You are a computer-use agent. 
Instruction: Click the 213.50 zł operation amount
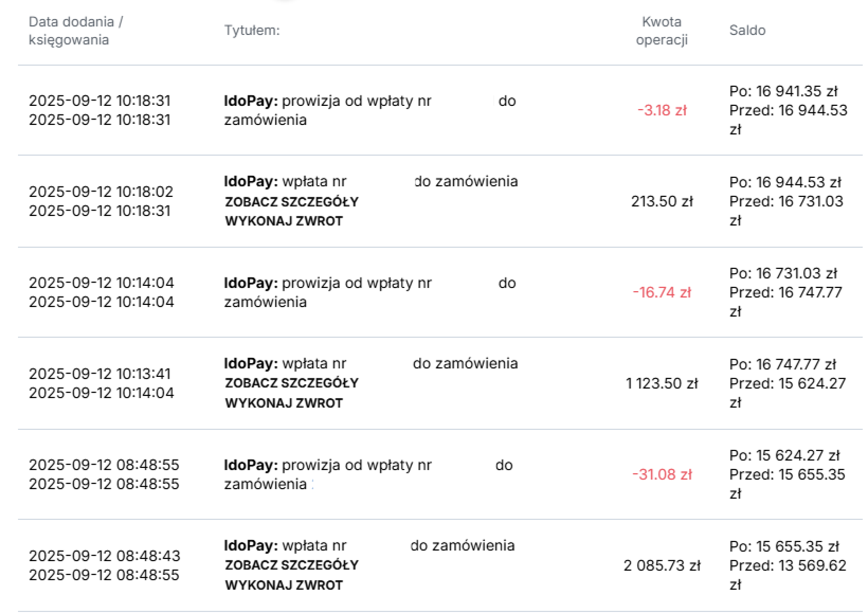click(662, 202)
